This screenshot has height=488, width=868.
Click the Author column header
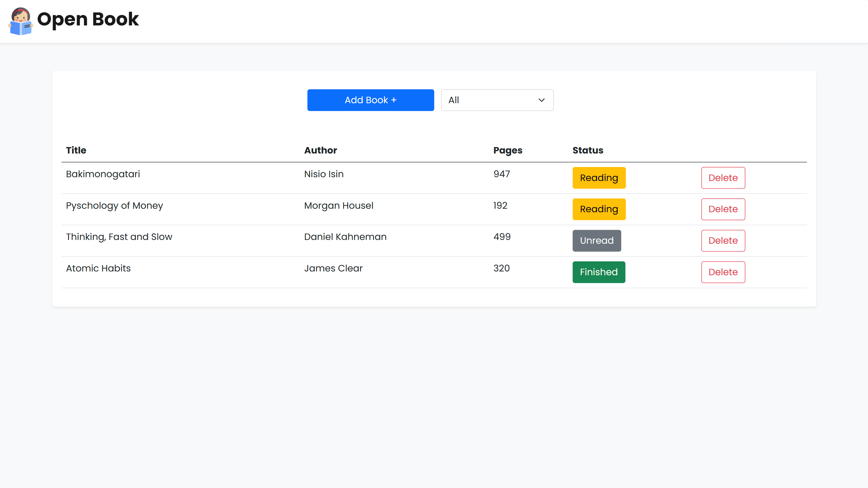pyautogui.click(x=321, y=150)
